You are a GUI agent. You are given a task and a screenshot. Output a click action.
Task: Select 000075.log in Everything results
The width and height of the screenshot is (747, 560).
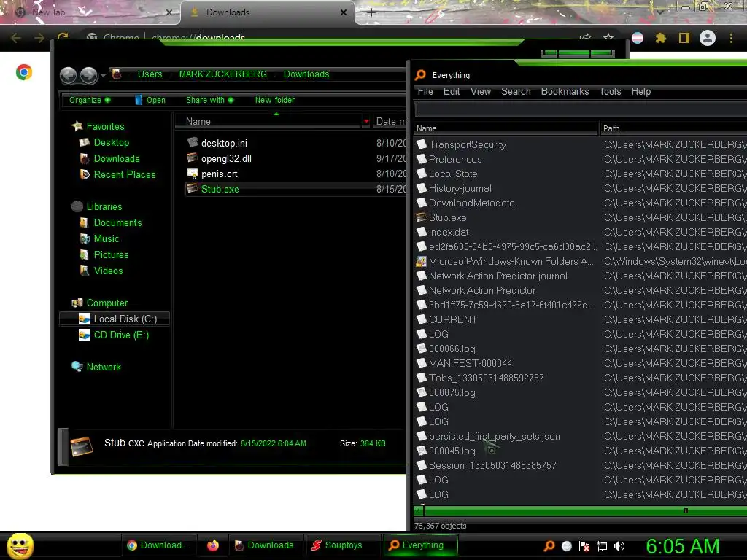pos(452,392)
